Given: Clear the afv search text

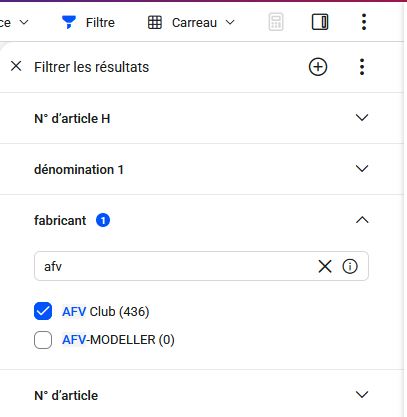Looking at the screenshot, I should click(325, 266).
